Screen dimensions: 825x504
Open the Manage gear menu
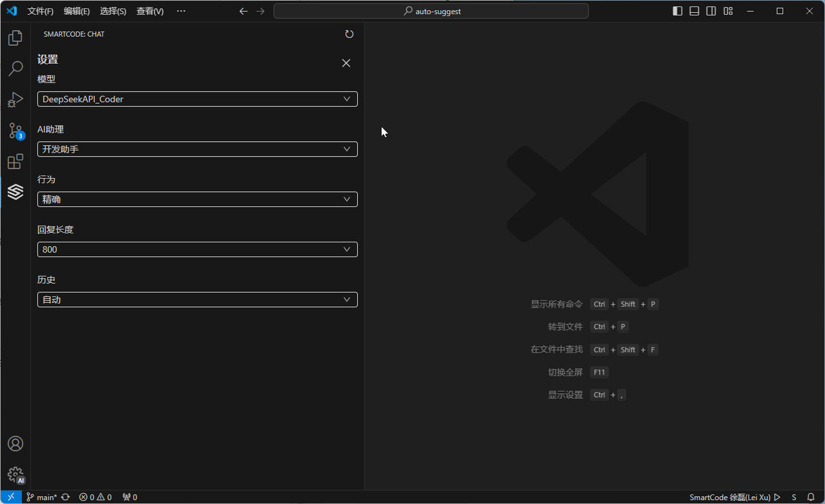[15, 475]
